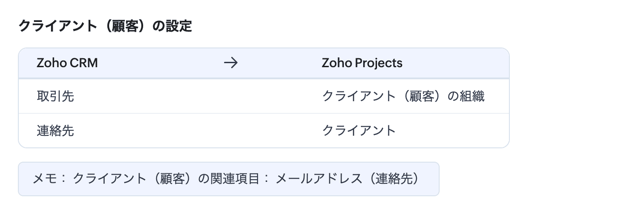This screenshot has width=644, height=224.
Task: Click the 取引先 cell
Action: pyautogui.click(x=55, y=96)
